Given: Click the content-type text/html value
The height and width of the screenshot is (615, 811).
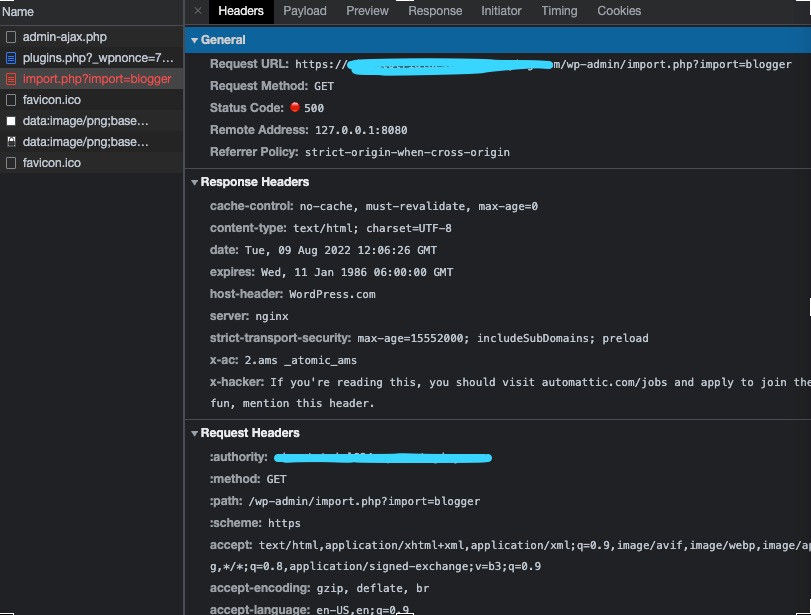Looking at the screenshot, I should click(372, 229).
